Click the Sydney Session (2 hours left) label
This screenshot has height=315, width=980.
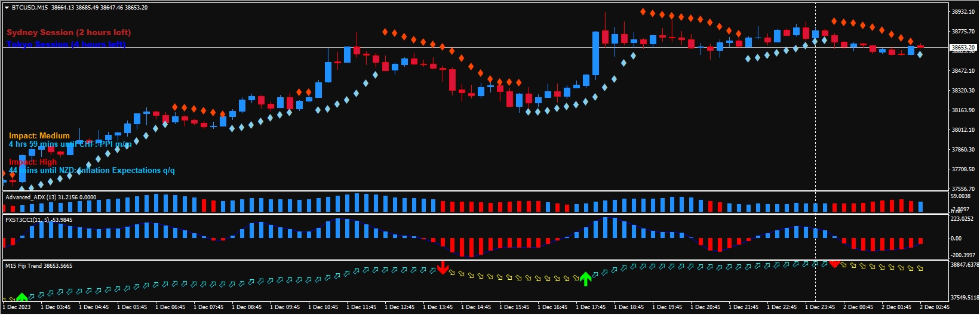69,32
